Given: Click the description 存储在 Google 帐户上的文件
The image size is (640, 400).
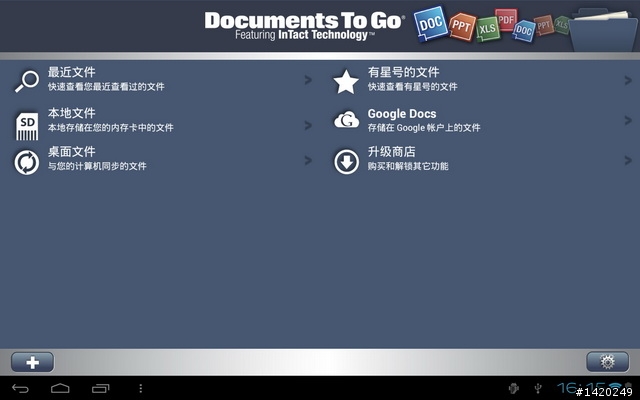Looking at the screenshot, I should click(424, 128).
